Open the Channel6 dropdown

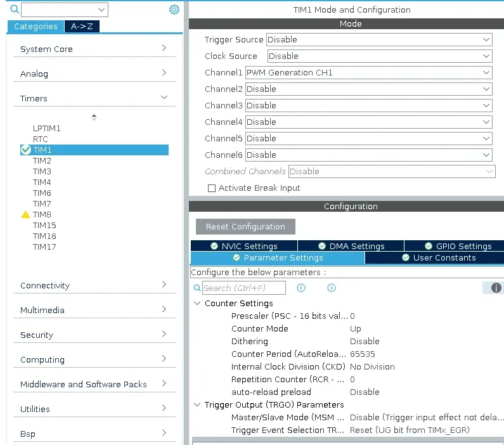click(x=369, y=155)
